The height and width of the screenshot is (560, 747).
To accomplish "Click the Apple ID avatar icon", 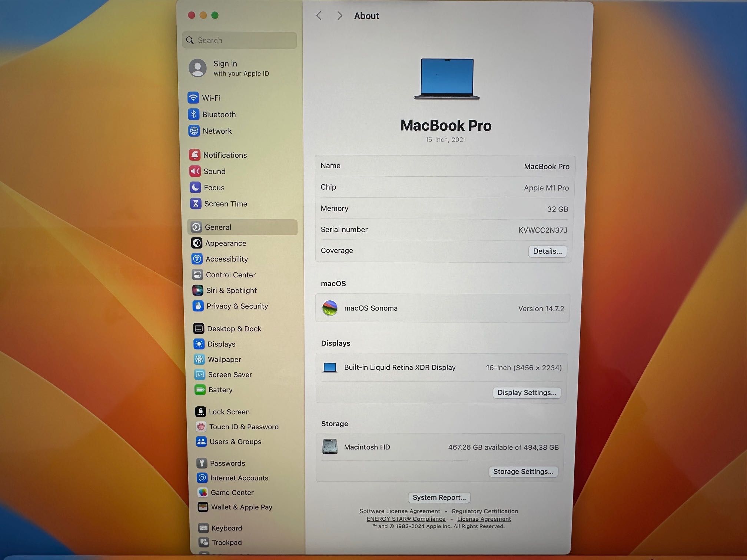I will click(x=197, y=68).
